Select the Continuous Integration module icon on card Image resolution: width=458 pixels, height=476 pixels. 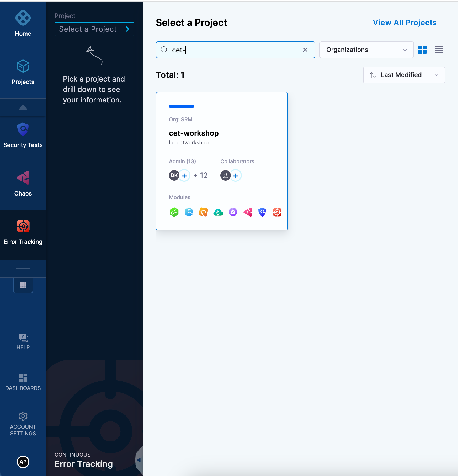[189, 212]
